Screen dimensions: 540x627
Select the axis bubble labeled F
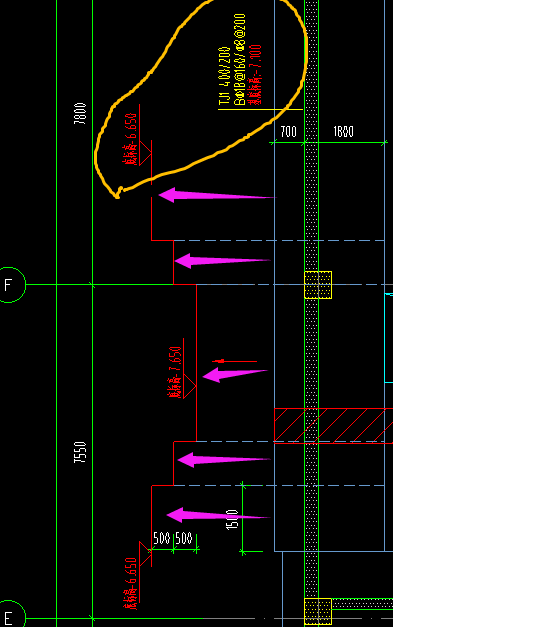pos(10,285)
